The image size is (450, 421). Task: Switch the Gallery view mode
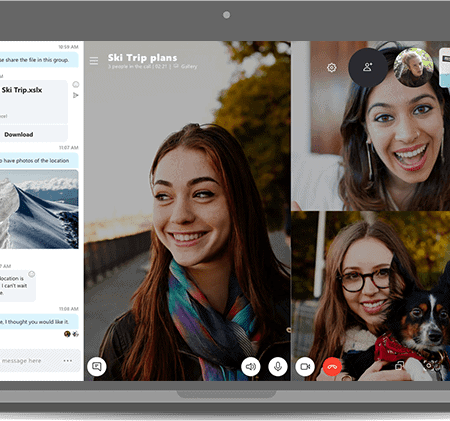[186, 66]
